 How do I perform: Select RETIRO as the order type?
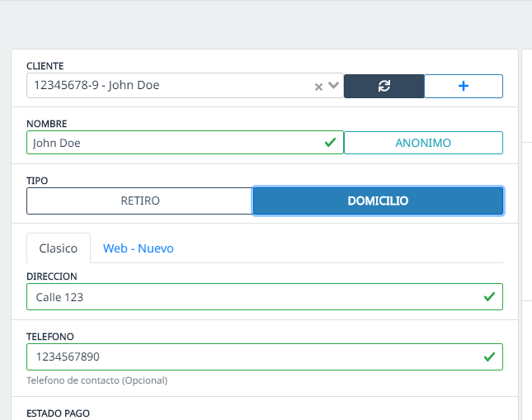[139, 201]
